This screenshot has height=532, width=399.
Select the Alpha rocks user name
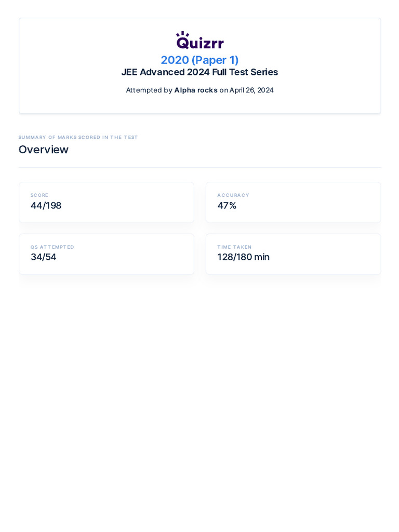click(x=196, y=90)
